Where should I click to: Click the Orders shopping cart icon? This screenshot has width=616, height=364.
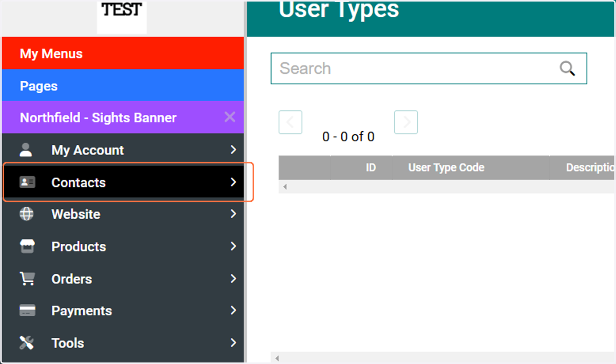coord(27,279)
